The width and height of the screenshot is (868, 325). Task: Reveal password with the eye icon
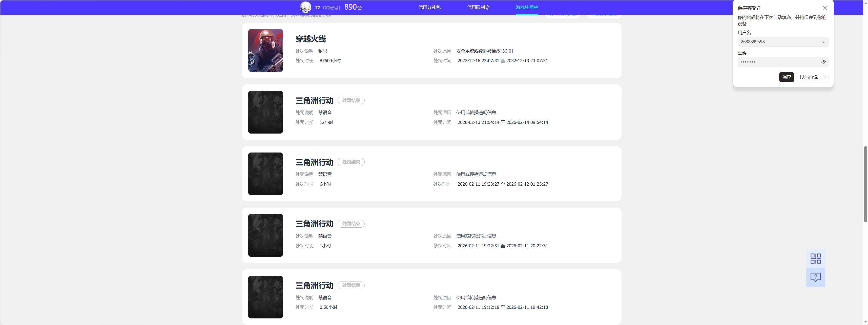823,62
